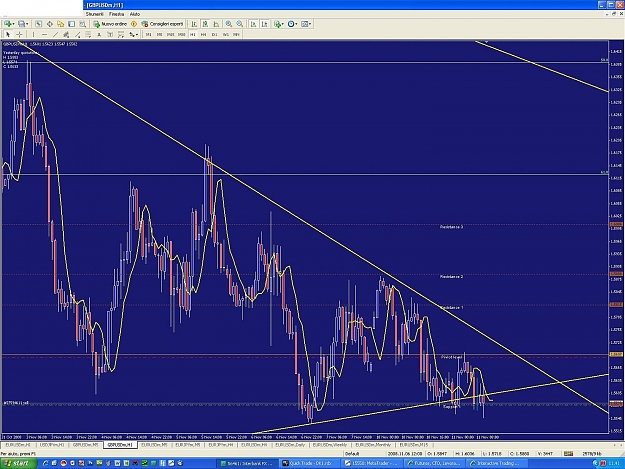Toggle the Navigator folder icon
Image resolution: width=625 pixels, height=469 pixels.
pos(61,24)
